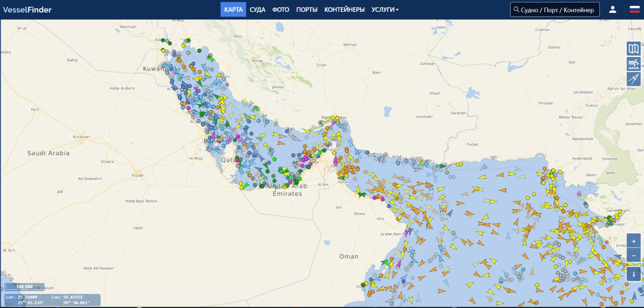Click the Sirjan city label
Viewport: 644px width, 308px height.
point(321,65)
